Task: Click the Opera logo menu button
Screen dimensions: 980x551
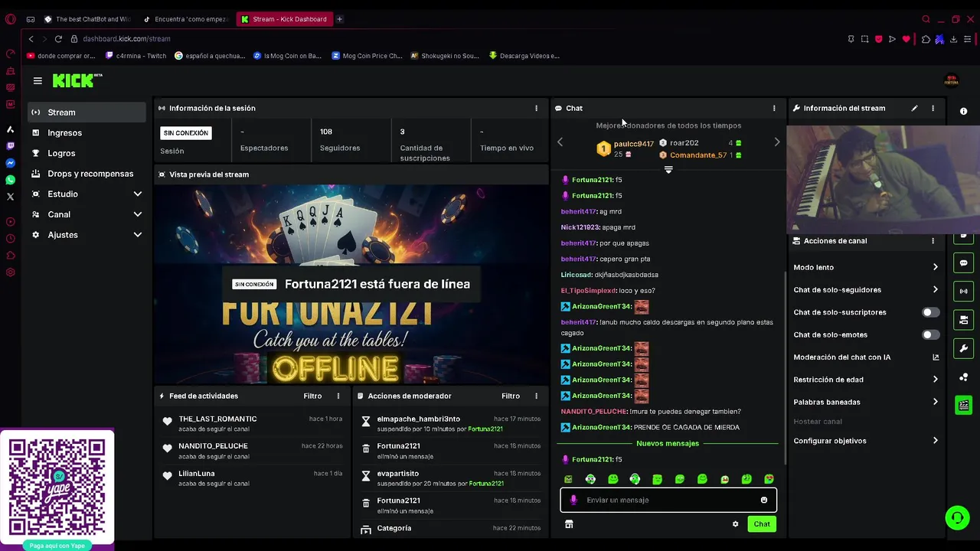Action: pos(10,19)
